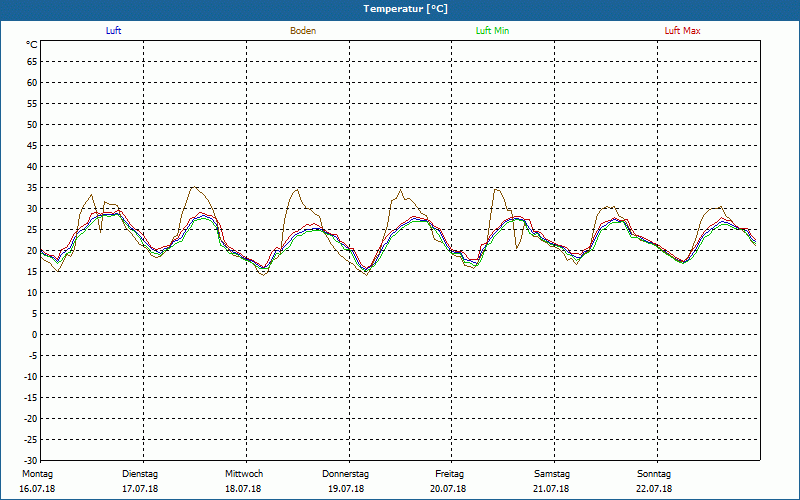The width and height of the screenshot is (800, 500).
Task: Click the date 22.07.18
Action: tap(654, 489)
